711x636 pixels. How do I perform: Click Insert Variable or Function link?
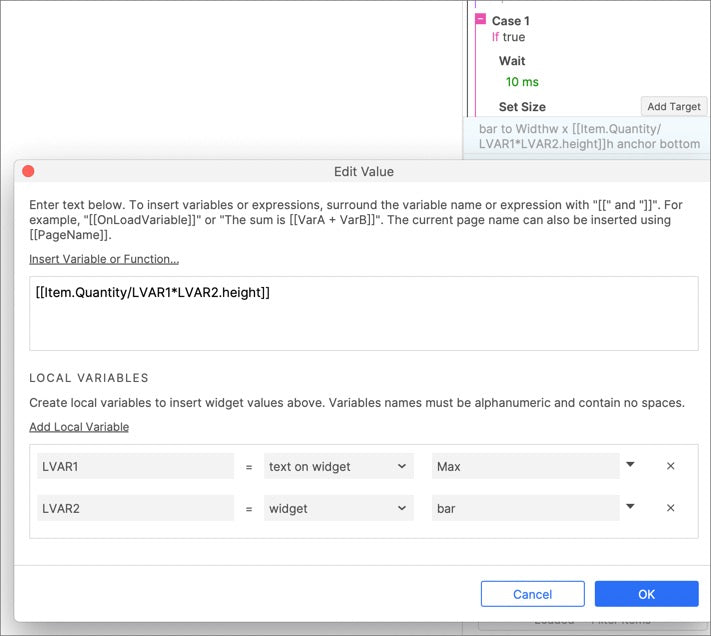104,259
